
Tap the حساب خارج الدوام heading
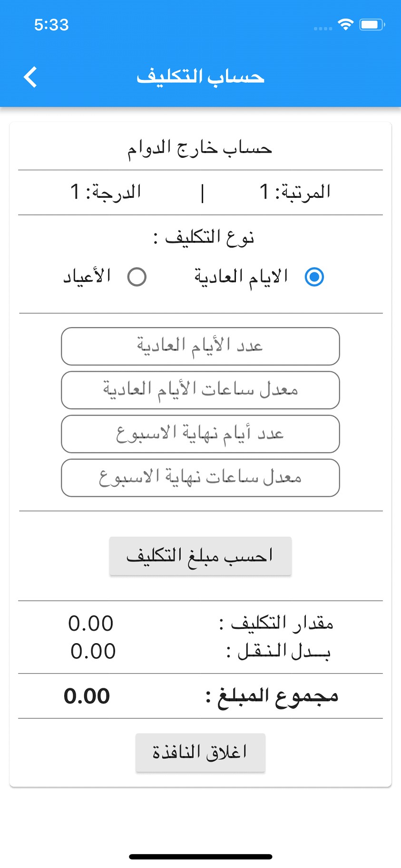tap(199, 148)
